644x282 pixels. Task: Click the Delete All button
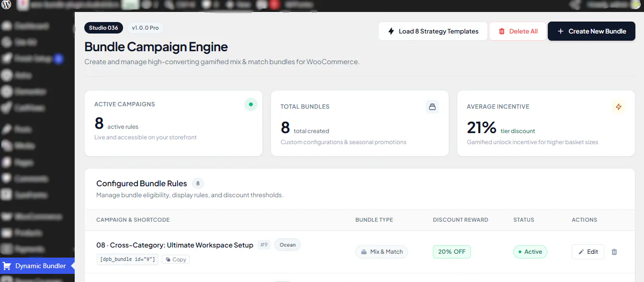click(518, 31)
